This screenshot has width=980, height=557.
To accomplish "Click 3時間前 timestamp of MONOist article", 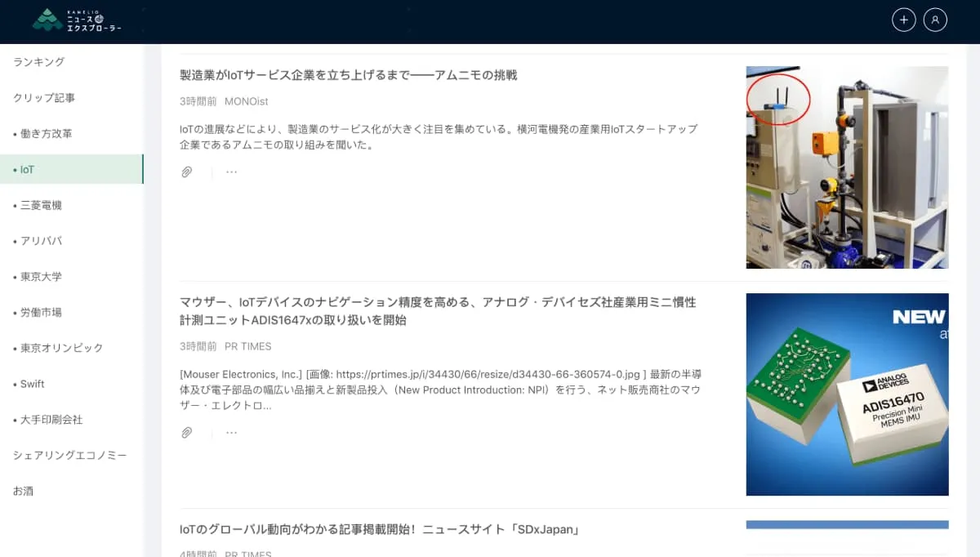I will pos(198,101).
